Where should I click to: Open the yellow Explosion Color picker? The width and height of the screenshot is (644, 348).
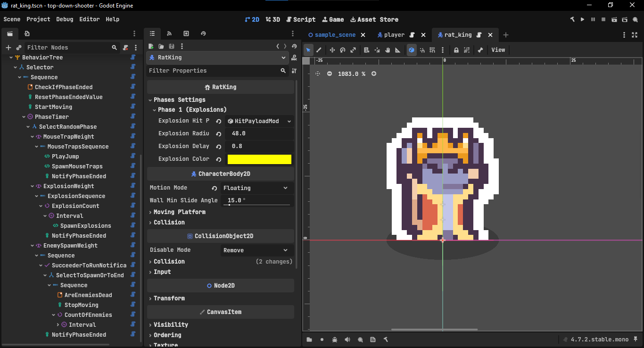pos(259,159)
